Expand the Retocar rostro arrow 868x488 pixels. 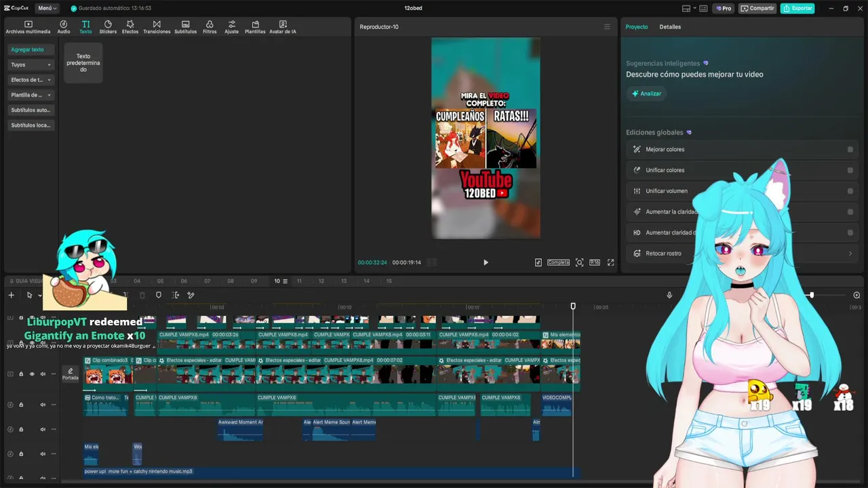pyautogui.click(x=850, y=253)
